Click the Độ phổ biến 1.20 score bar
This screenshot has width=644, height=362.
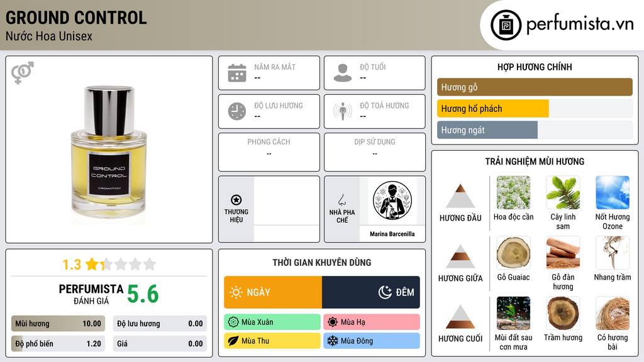click(x=58, y=344)
